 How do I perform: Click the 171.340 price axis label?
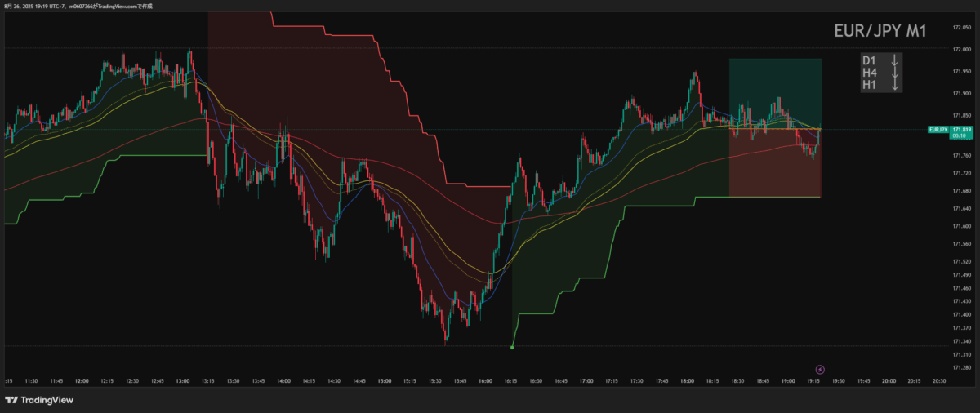tap(962, 341)
